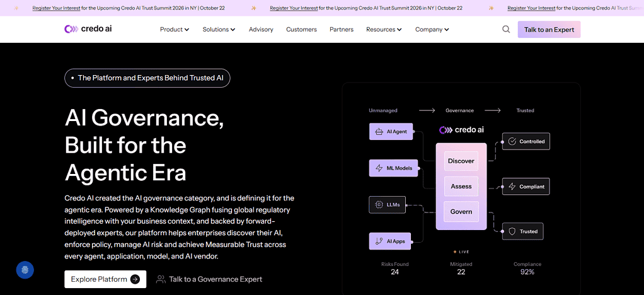Follow Talk to a Governance Expert link
The height and width of the screenshot is (295, 644).
coord(209,279)
